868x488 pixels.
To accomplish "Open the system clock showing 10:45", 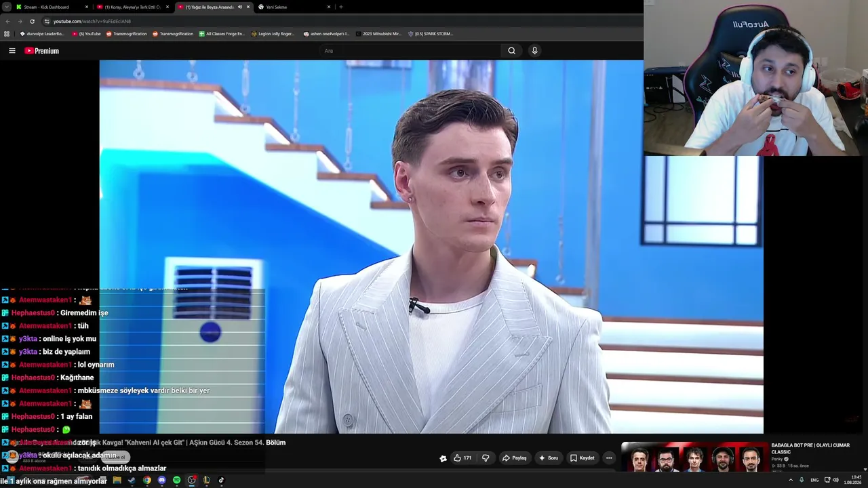I will (x=854, y=480).
